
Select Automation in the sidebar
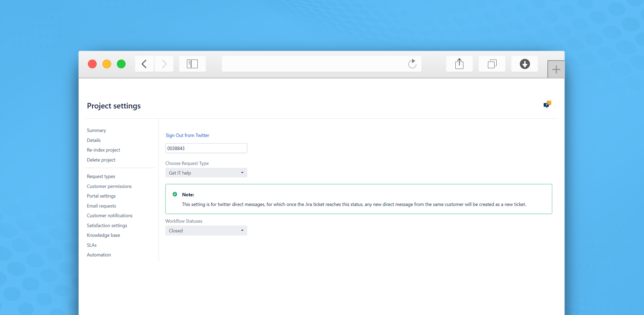coord(99,255)
